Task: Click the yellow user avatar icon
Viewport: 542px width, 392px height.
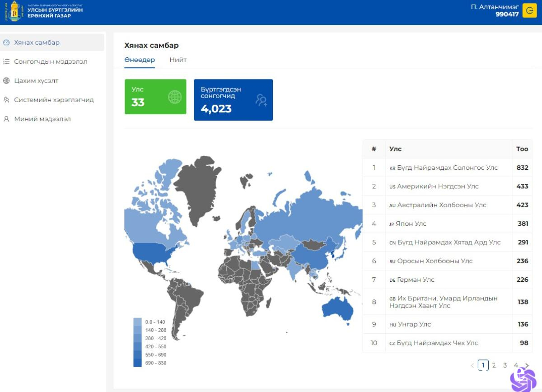Action: coord(529,10)
